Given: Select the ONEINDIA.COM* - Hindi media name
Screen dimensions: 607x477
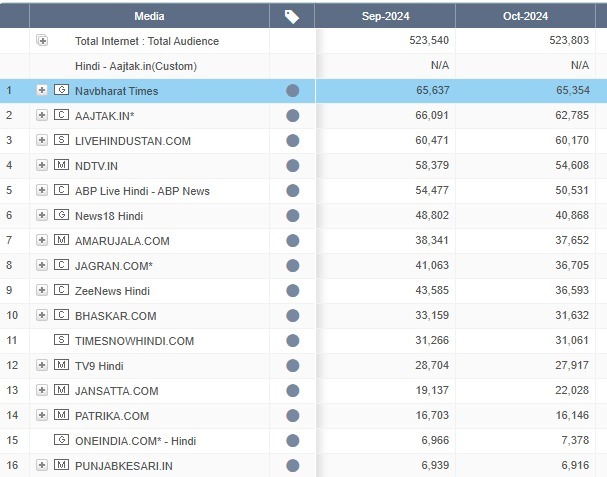Looking at the screenshot, I should pos(135,441).
